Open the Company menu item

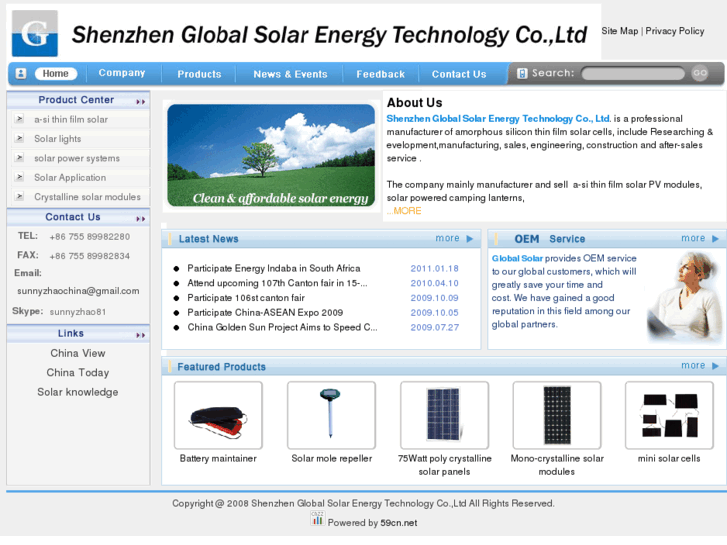[121, 73]
